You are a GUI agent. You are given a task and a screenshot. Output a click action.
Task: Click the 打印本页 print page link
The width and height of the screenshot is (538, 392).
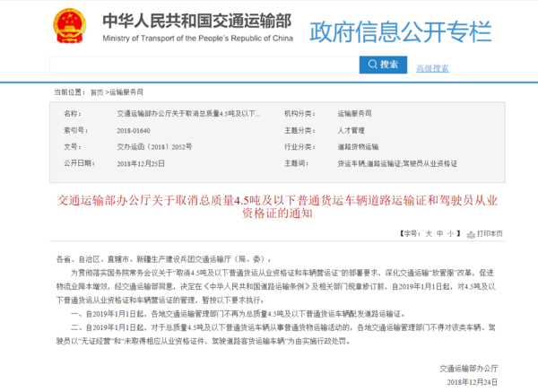tap(490, 232)
